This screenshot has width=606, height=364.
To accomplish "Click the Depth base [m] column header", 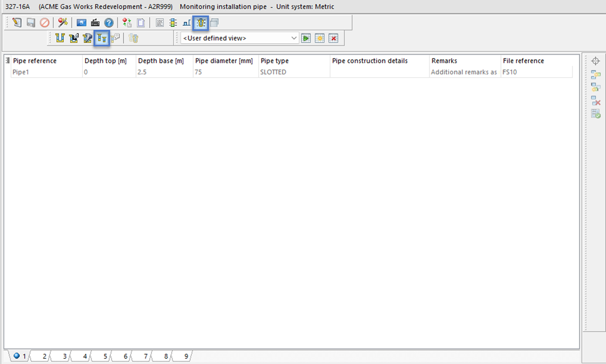I will point(161,61).
